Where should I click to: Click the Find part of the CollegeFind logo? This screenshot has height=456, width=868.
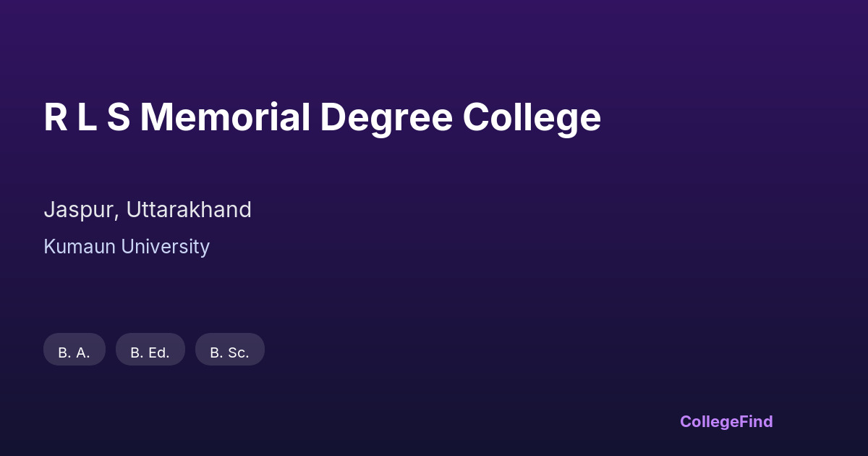coord(757,421)
